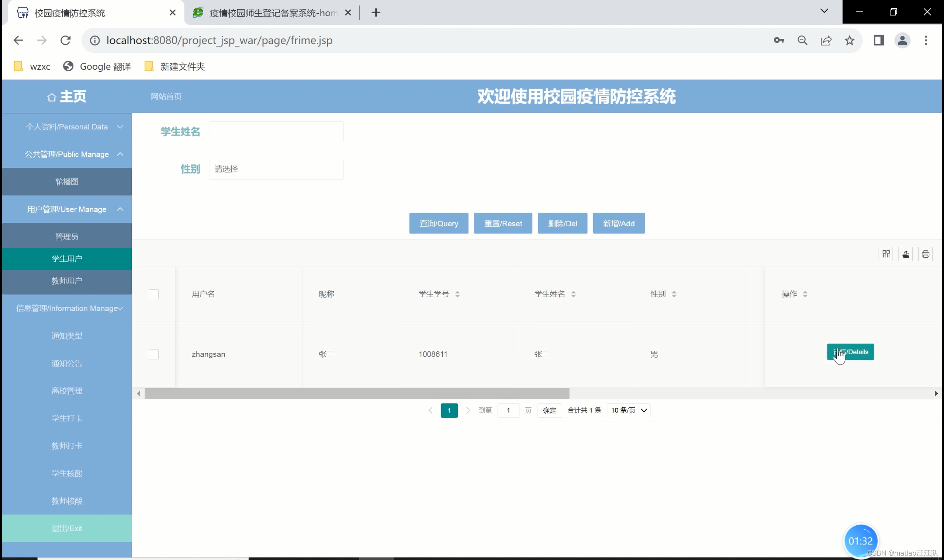This screenshot has height=560, width=944.
Task: Expand 个人资料/Personal Data menu
Action: (67, 127)
